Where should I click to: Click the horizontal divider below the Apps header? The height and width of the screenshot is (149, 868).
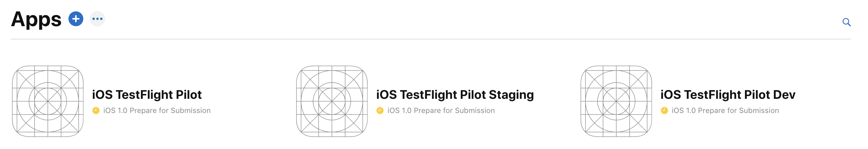click(x=431, y=39)
